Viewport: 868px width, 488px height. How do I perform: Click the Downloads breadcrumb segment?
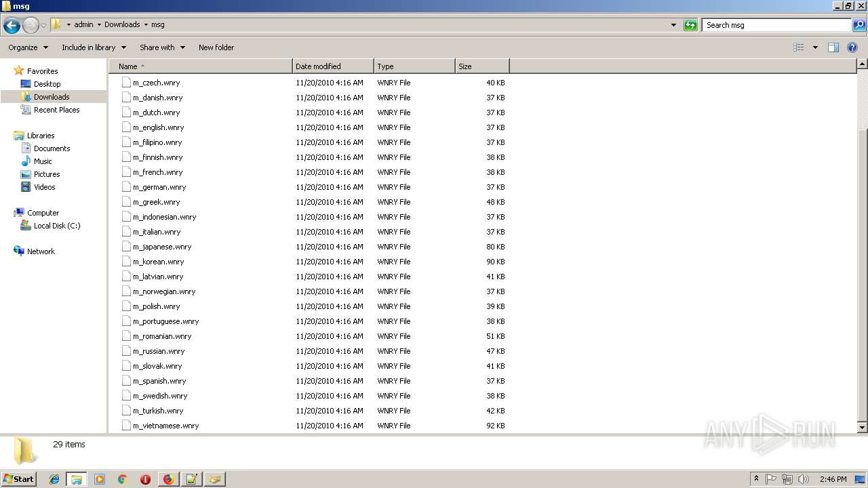(x=122, y=24)
